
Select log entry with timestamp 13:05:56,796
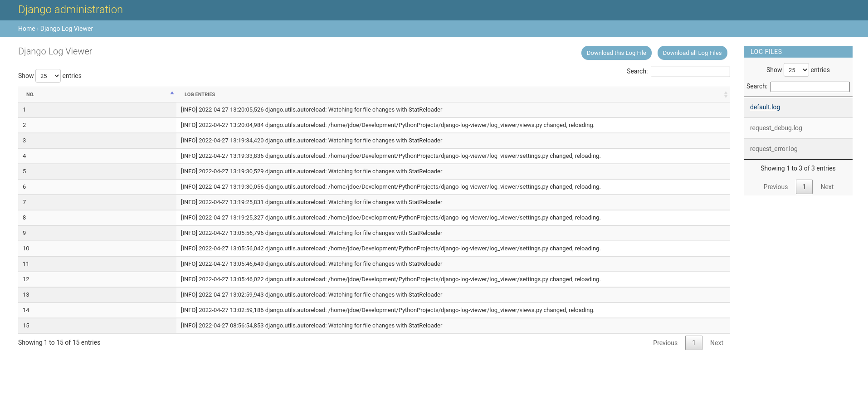pos(453,233)
